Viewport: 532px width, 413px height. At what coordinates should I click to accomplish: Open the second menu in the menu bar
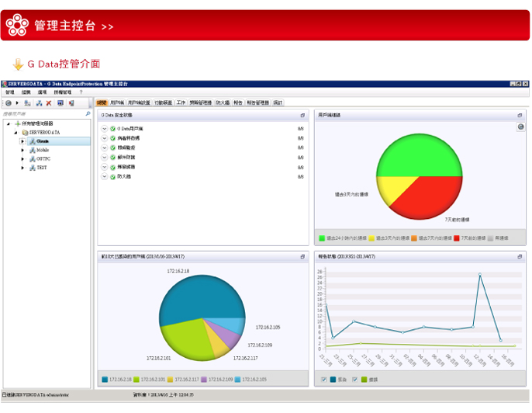pyautogui.click(x=26, y=92)
